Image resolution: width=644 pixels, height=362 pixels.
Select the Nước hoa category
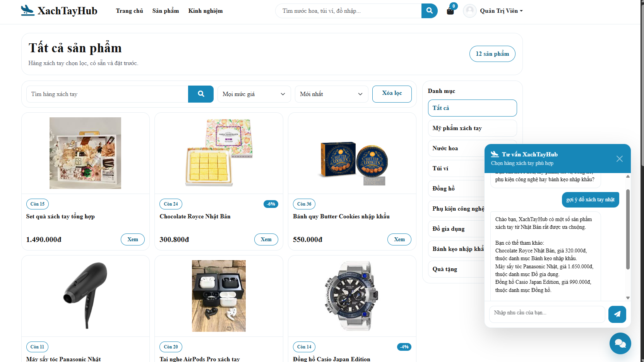(456, 148)
